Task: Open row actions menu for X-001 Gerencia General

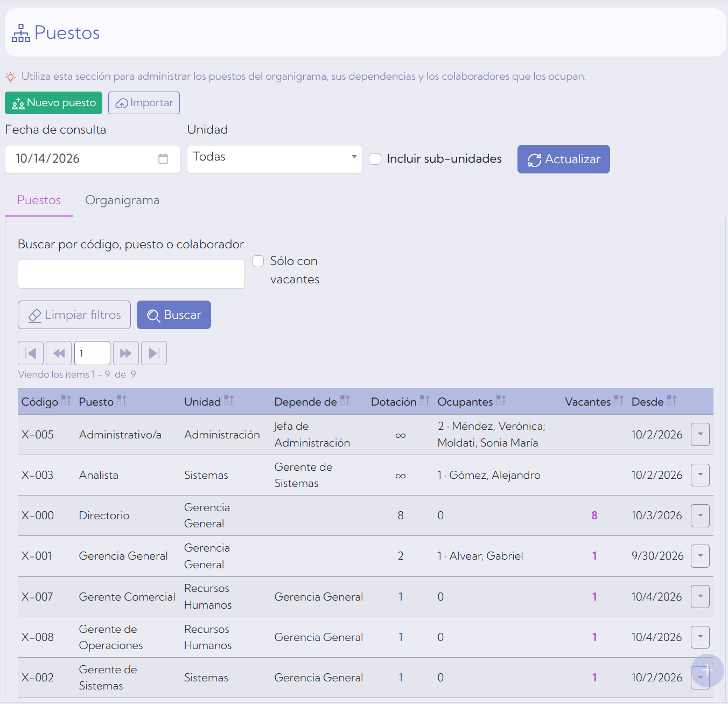Action: (x=700, y=556)
